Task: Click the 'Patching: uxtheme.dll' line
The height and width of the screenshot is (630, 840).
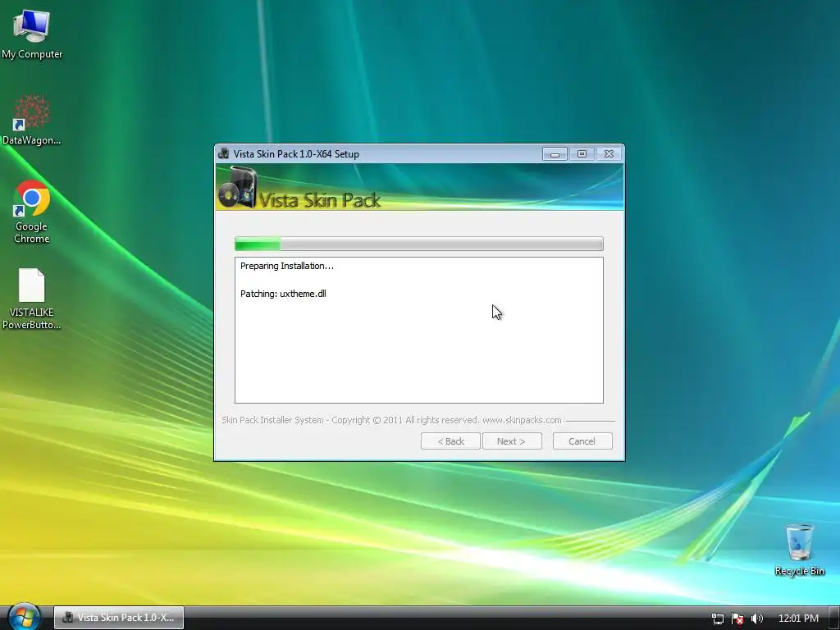Action: (283, 294)
